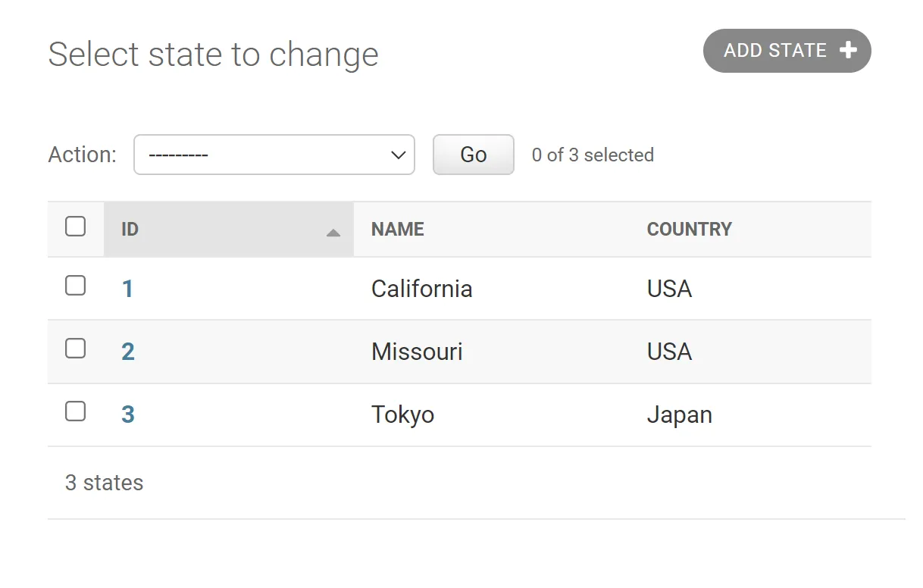Click the Tokyo name cell
923x588 pixels.
402,414
